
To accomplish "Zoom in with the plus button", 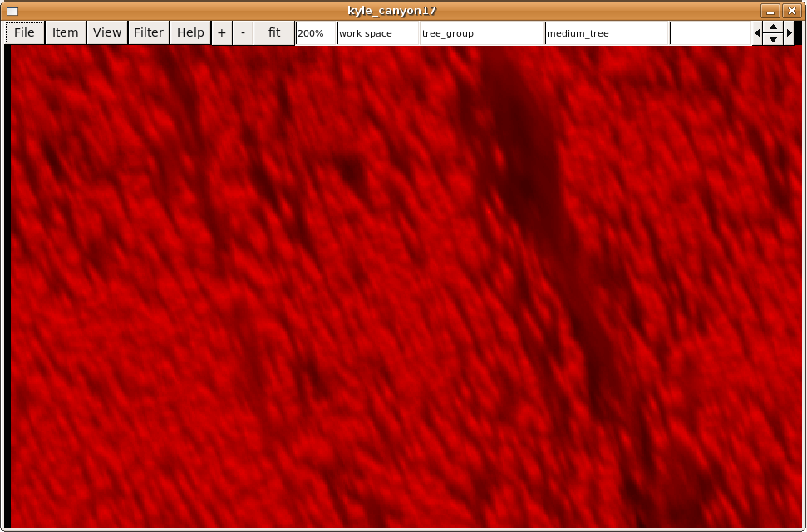I will (222, 32).
